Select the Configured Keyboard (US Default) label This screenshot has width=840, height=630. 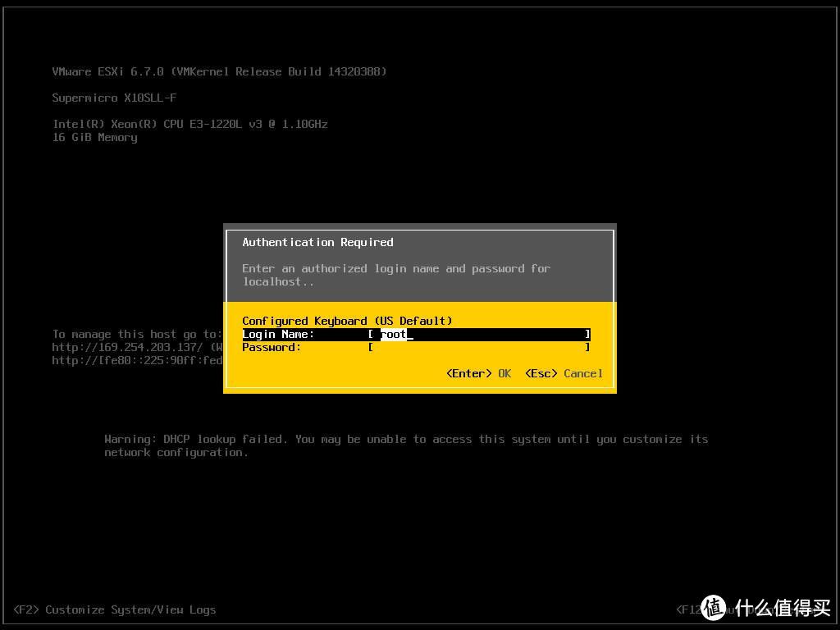347,321
